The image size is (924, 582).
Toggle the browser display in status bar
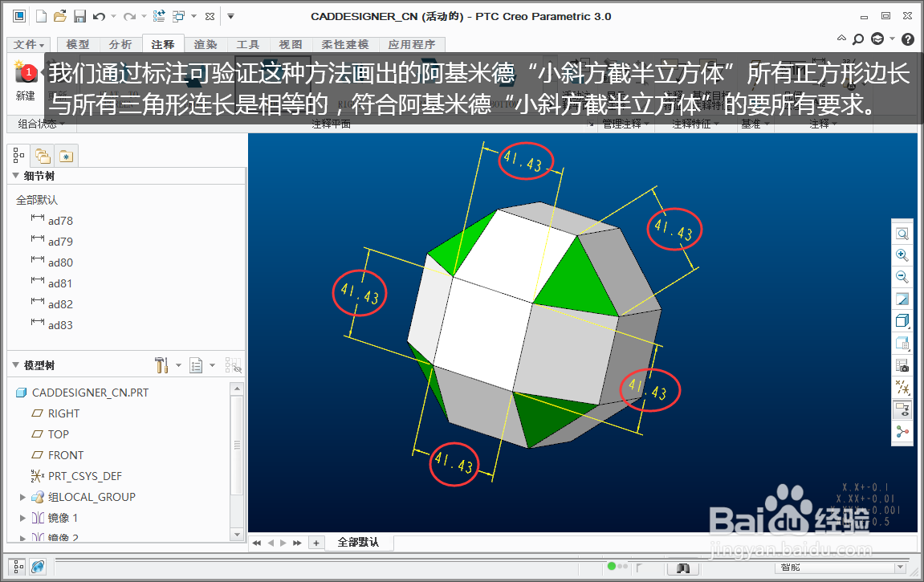[38, 567]
